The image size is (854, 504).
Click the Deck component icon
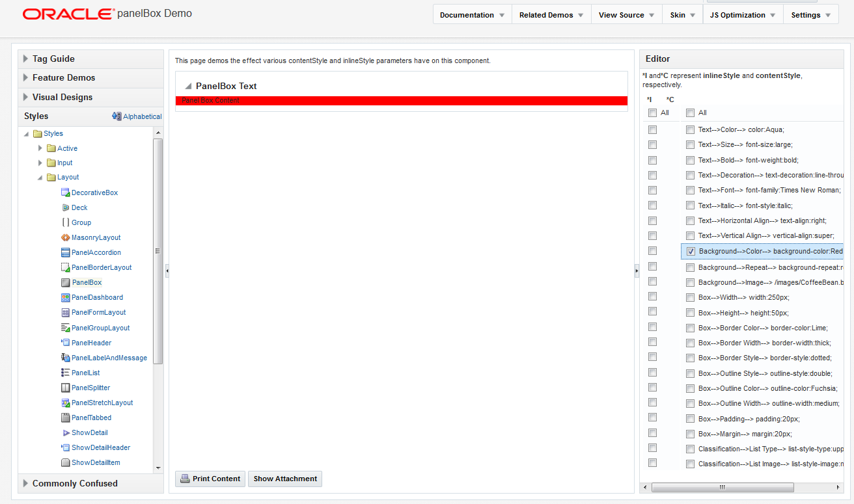coord(65,207)
